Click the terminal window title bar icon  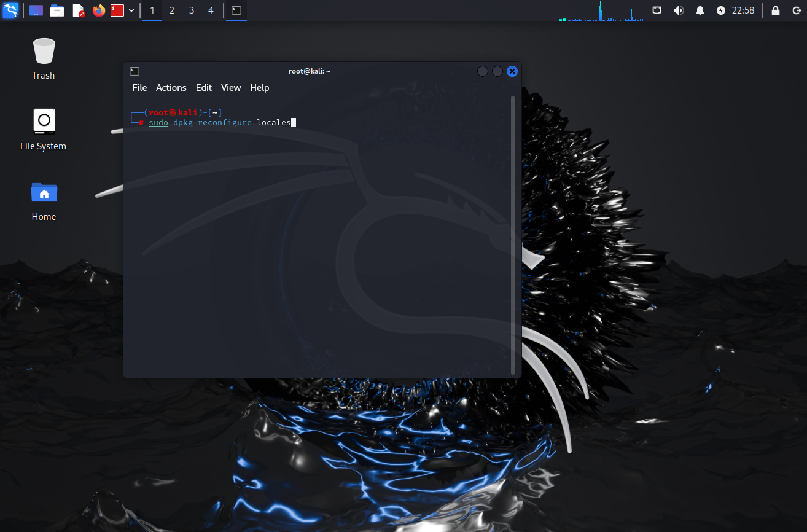coord(134,71)
